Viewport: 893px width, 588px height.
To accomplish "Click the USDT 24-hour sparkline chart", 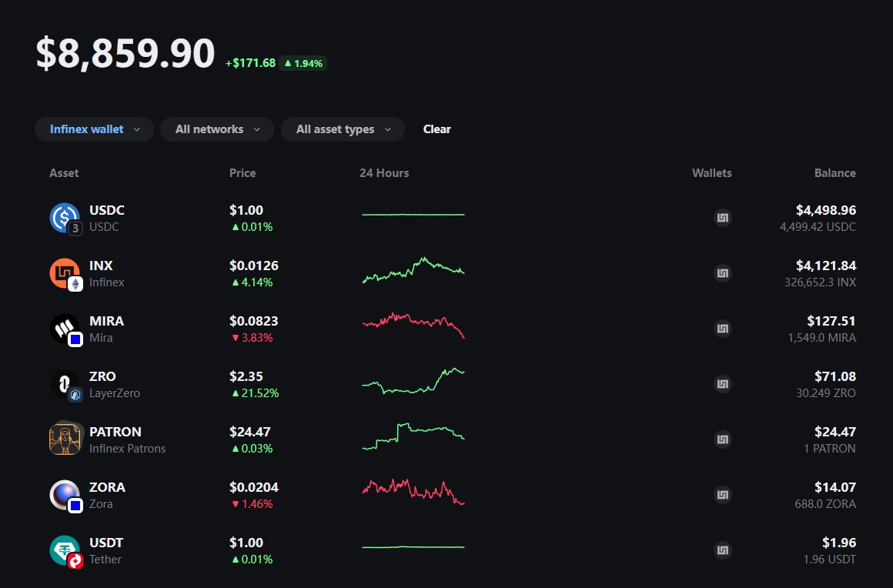I will coord(413,547).
